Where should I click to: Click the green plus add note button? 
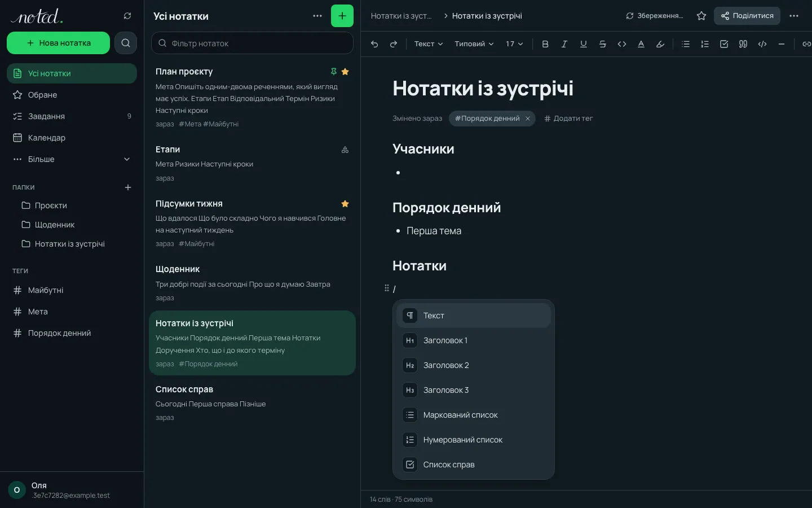[342, 16]
